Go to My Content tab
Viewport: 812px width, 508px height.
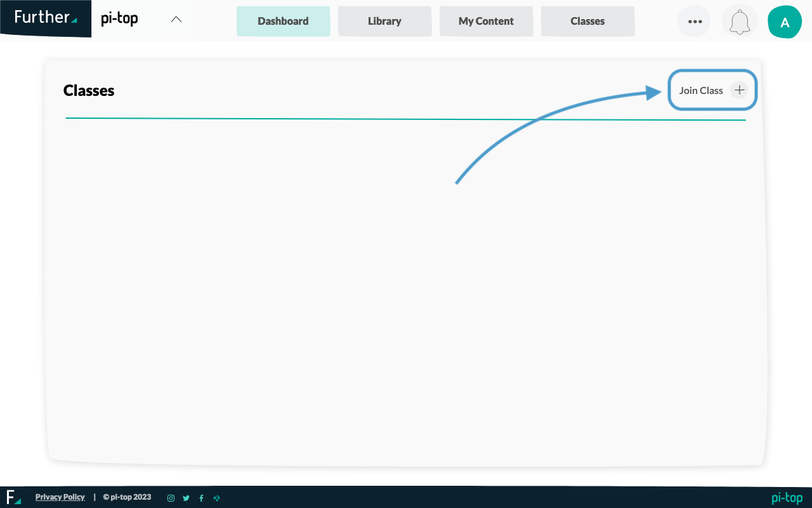coord(486,21)
